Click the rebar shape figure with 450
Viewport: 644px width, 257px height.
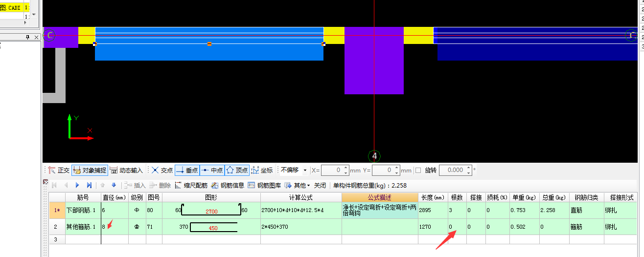211,227
